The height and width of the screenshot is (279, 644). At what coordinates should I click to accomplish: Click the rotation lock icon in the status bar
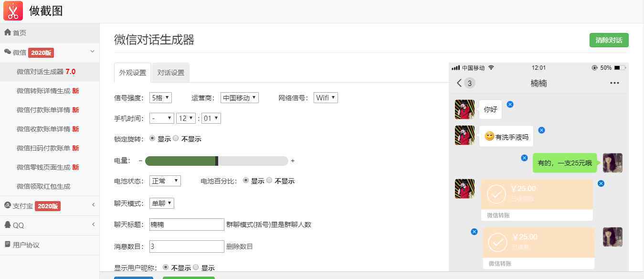tap(594, 68)
